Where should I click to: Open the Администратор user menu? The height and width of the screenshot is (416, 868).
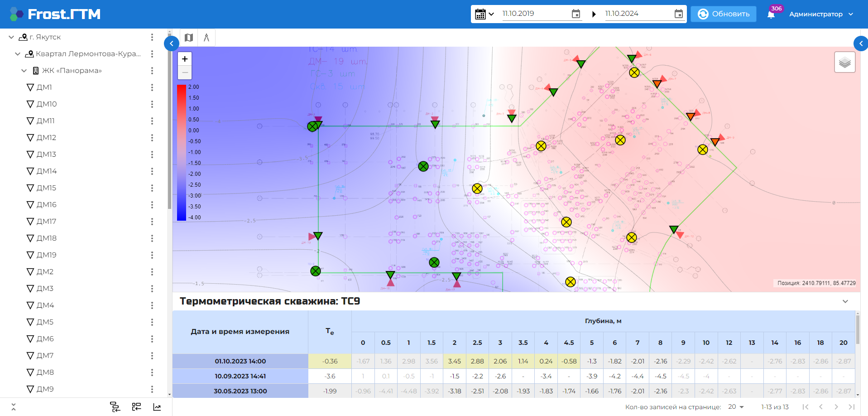click(821, 14)
